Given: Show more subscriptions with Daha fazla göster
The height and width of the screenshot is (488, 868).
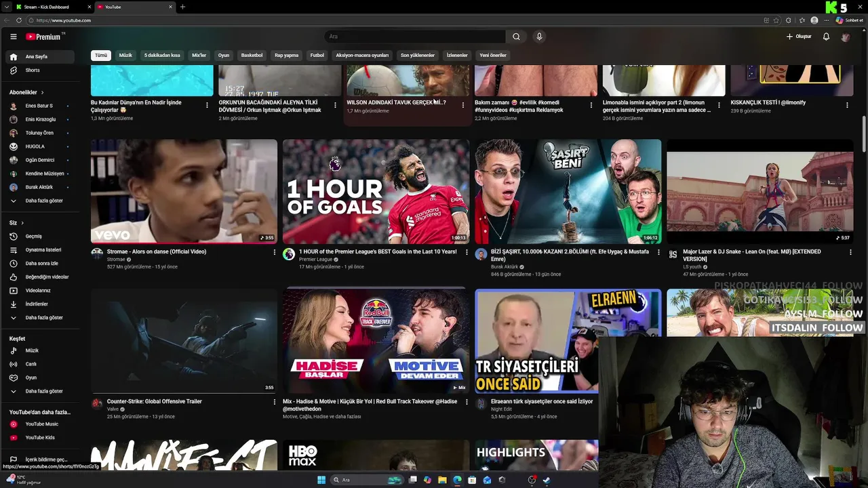Looking at the screenshot, I should click(41, 201).
